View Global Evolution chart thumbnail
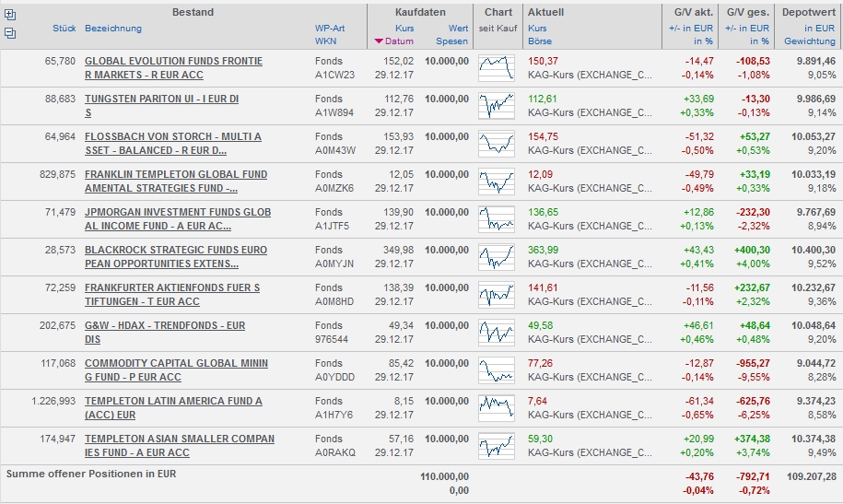This screenshot has height=504, width=843. click(497, 68)
